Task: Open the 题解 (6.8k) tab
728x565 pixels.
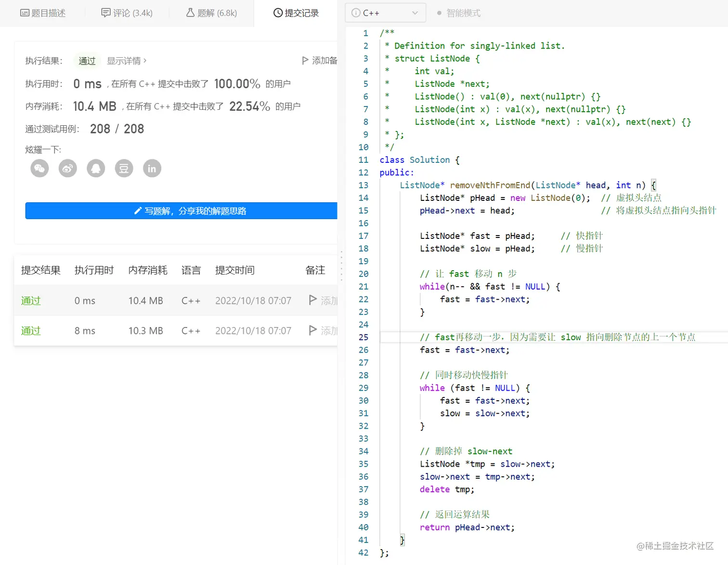Action: click(x=212, y=13)
